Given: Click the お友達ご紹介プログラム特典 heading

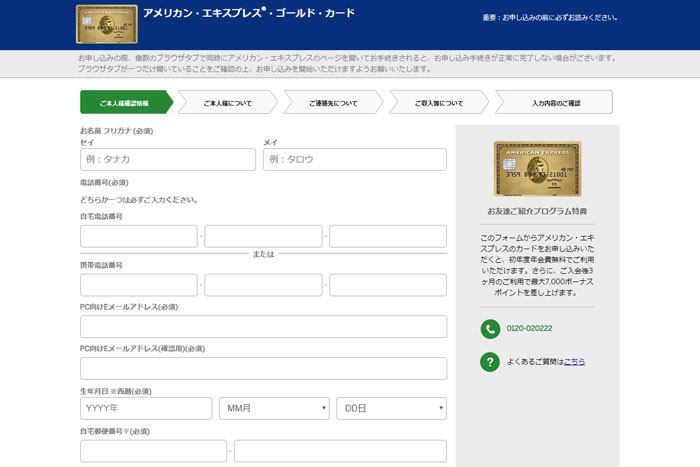Looking at the screenshot, I should pos(537,211).
